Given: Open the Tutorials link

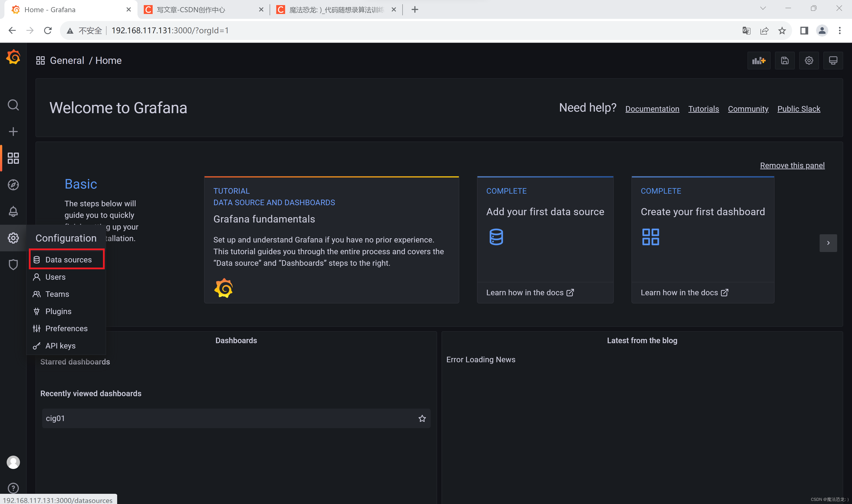Looking at the screenshot, I should coord(703,109).
